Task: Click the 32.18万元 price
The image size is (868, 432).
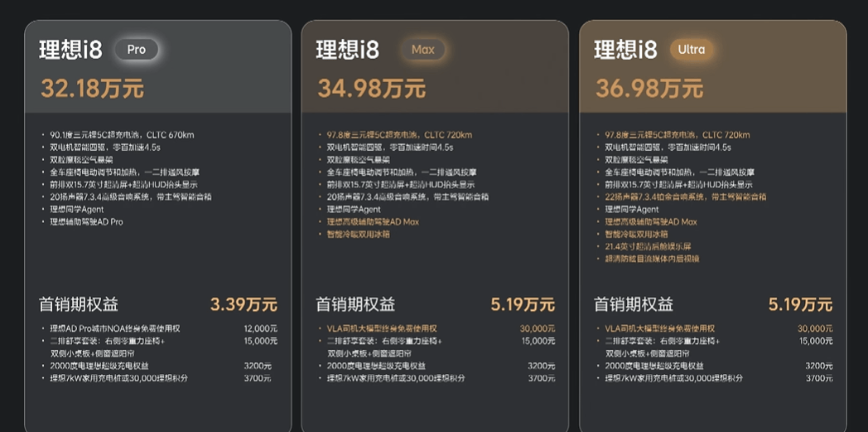Action: pyautogui.click(x=92, y=89)
